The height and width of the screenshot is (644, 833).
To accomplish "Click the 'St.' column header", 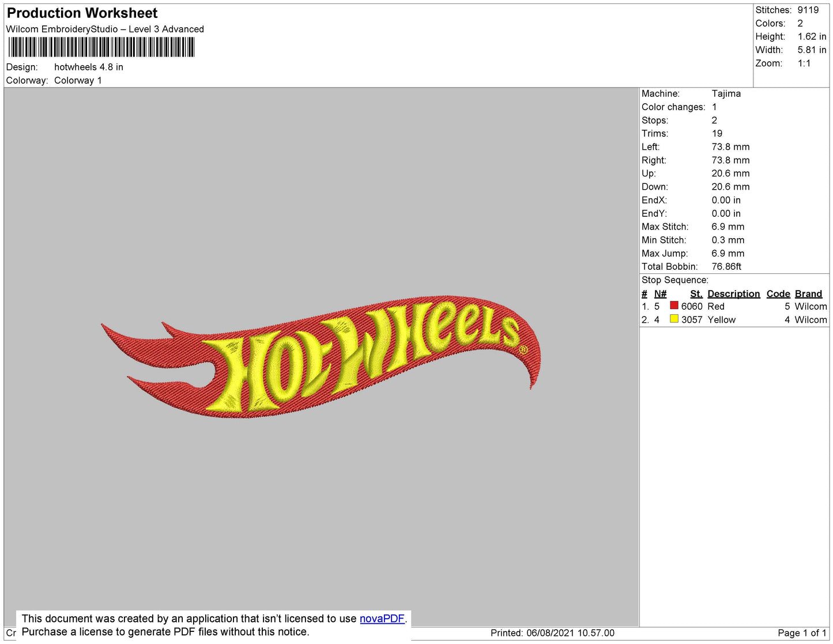I will [x=696, y=293].
